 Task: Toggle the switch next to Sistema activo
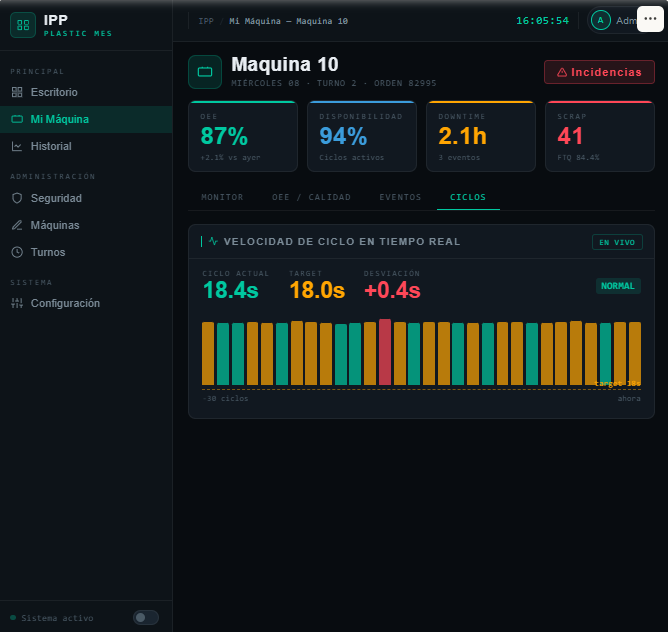[146, 617]
